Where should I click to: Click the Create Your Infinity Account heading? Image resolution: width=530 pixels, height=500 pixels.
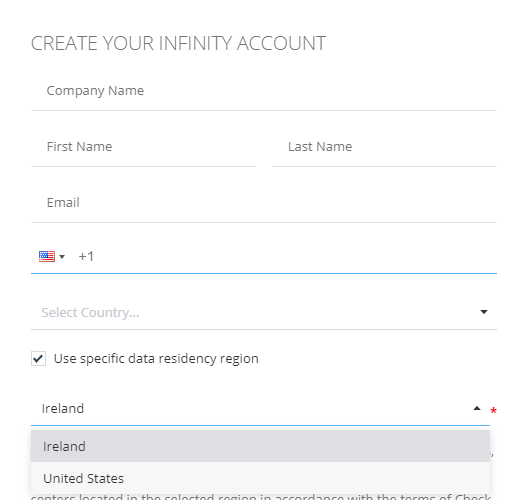point(178,43)
